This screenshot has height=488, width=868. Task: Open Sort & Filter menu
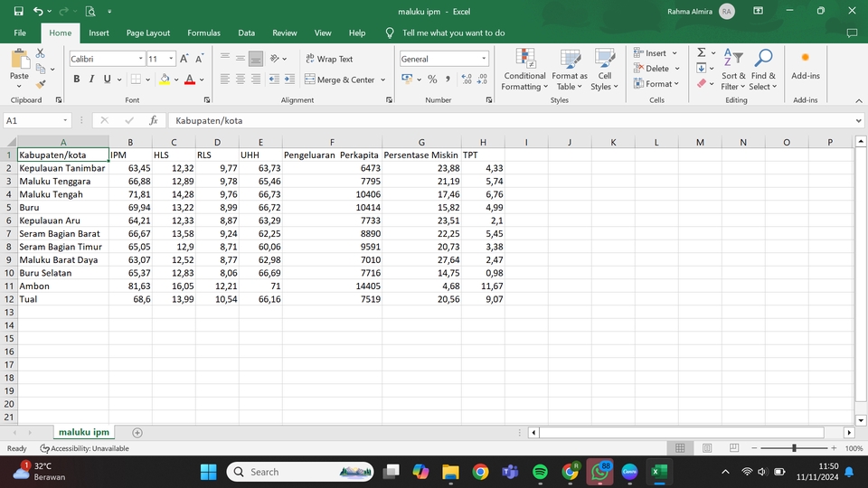pos(733,70)
